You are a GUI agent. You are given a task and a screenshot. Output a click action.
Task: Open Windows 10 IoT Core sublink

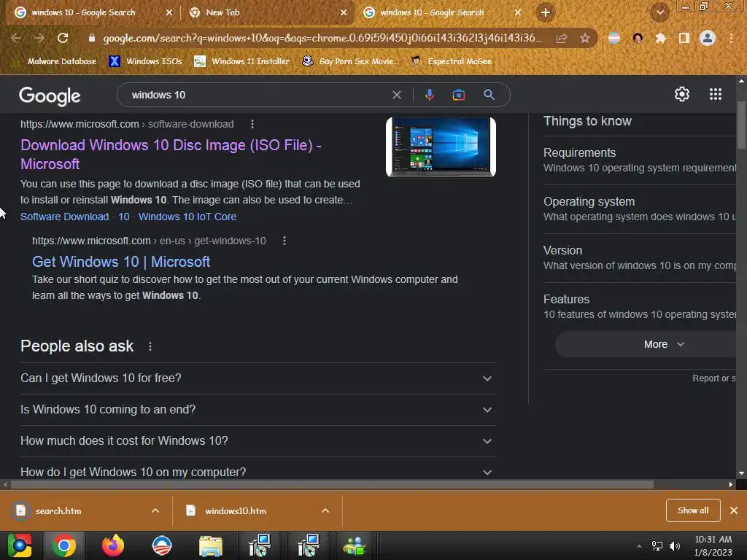coord(187,217)
